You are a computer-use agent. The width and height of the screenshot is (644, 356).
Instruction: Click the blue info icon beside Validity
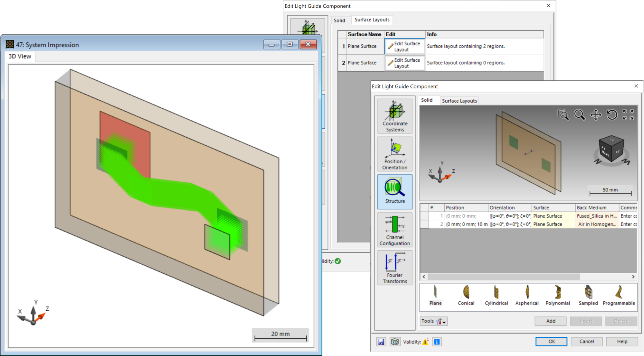(437, 342)
